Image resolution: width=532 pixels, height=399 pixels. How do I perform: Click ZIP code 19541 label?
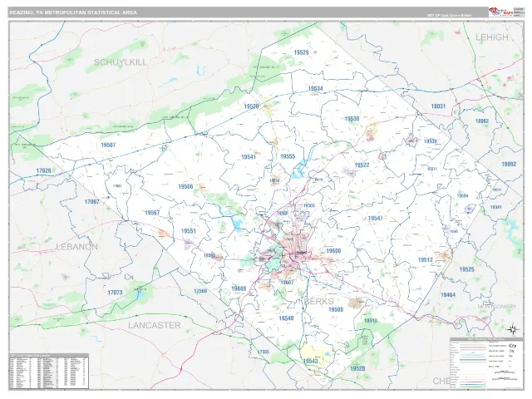coord(249,157)
